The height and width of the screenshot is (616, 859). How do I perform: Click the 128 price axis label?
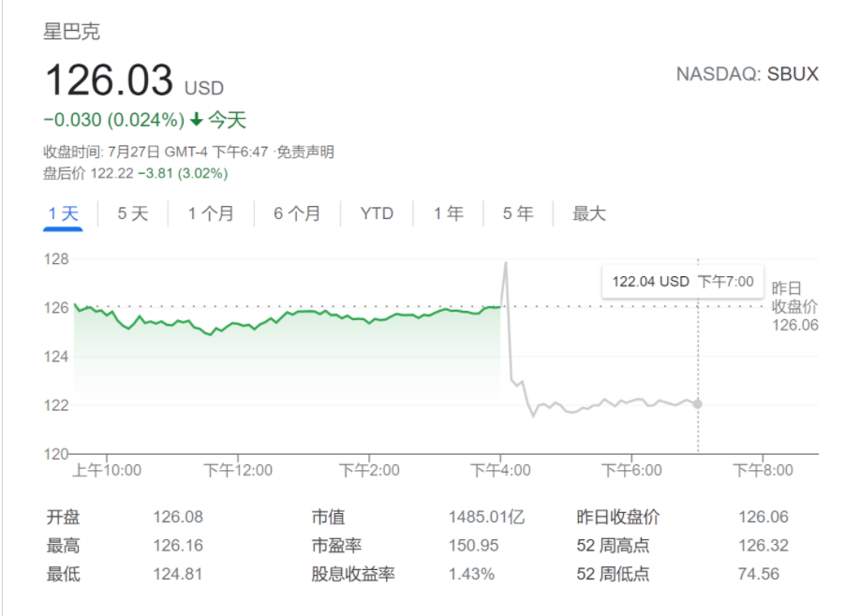(56, 259)
